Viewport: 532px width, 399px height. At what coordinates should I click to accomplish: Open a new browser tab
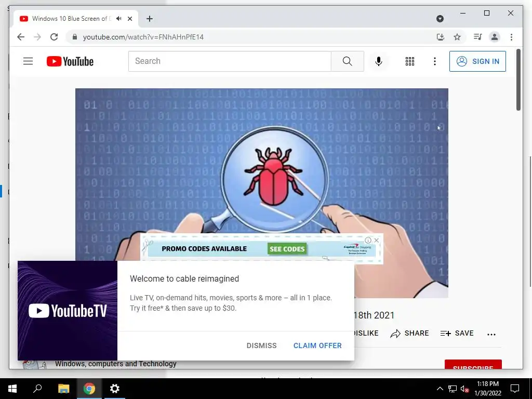(x=150, y=19)
